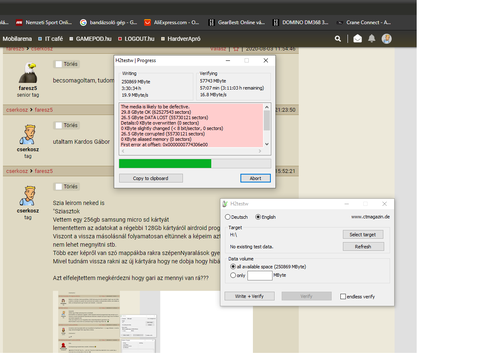Open the Nemzeti Sport Online bookmark
This screenshot has height=360, width=480.
[44, 22]
